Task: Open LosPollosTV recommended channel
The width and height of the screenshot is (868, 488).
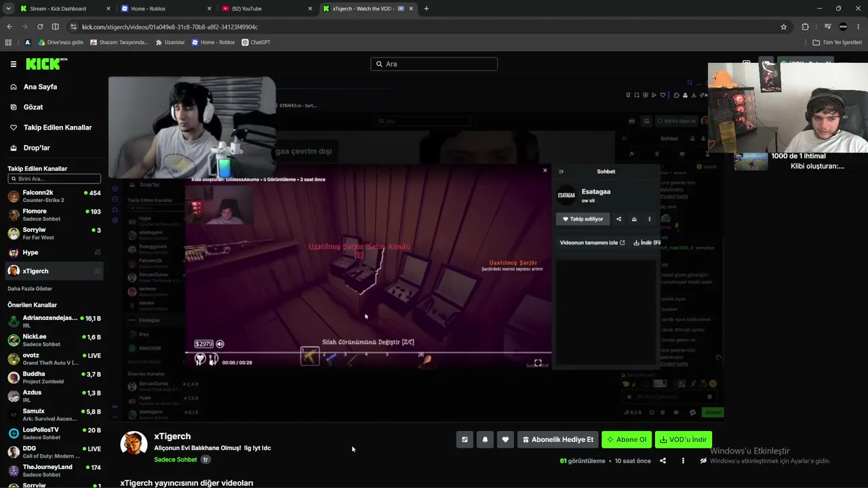Action: pos(54,433)
